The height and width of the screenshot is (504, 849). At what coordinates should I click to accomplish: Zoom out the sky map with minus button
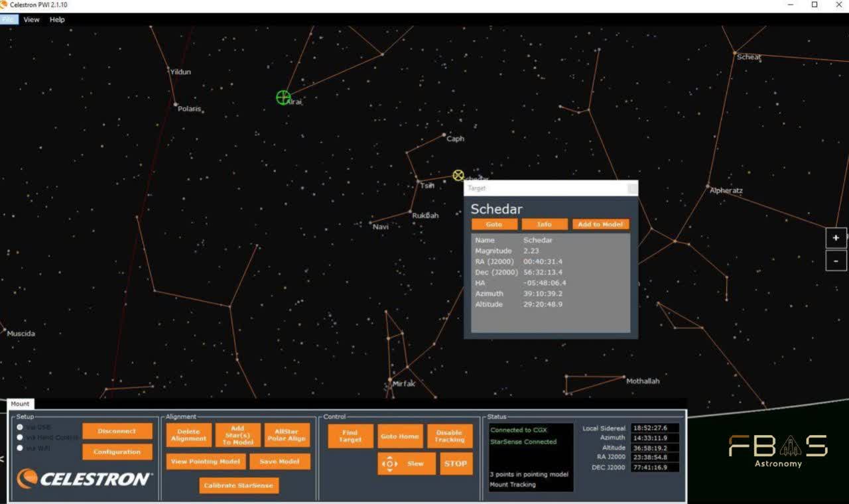836,261
